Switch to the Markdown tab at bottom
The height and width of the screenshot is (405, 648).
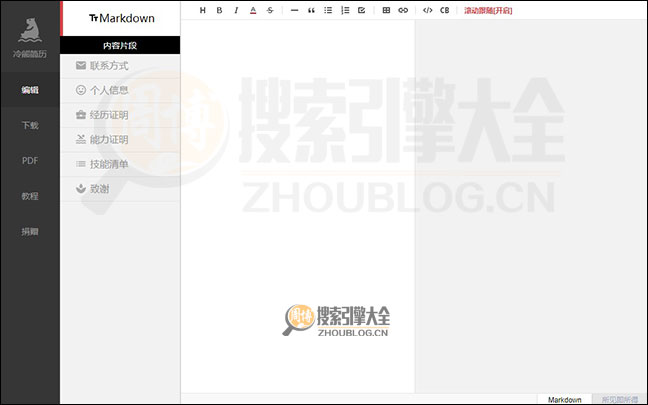(x=565, y=399)
